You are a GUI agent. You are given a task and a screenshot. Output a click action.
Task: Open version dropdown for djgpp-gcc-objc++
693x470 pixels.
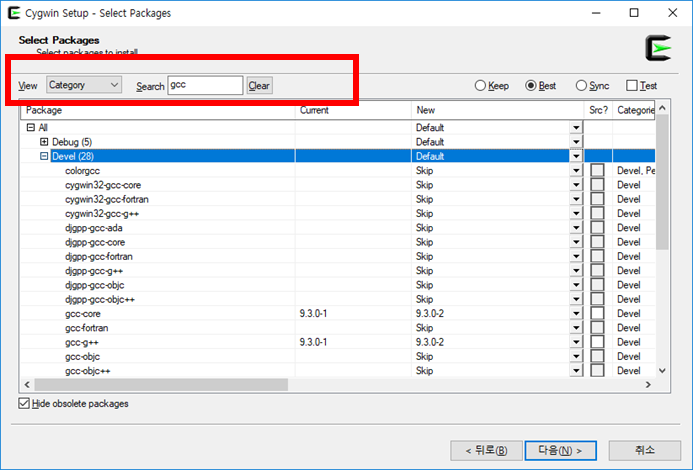(576, 299)
